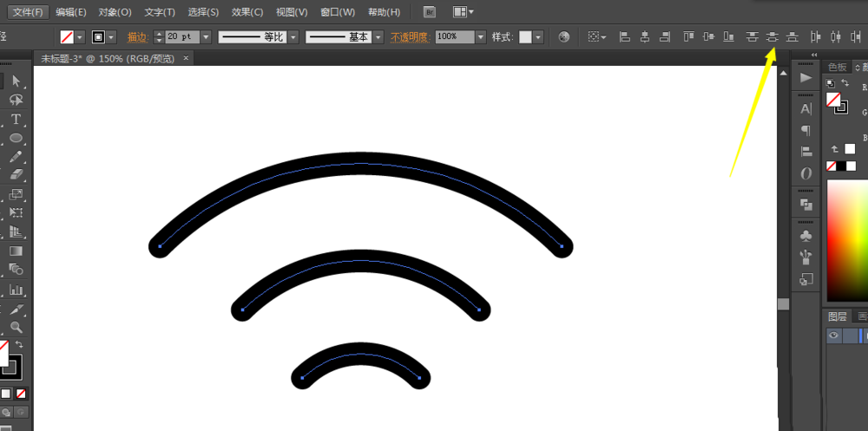Open the 效果(C) menu
The width and height of the screenshot is (868, 431).
tap(247, 11)
